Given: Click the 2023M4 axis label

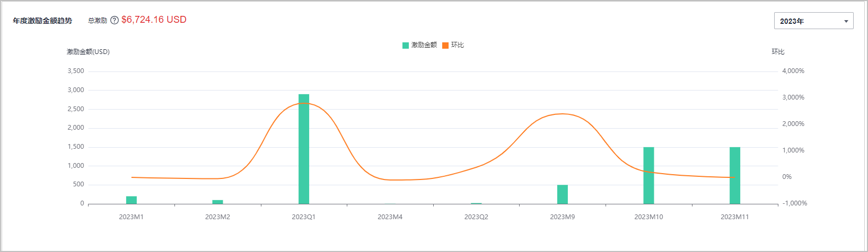Looking at the screenshot, I should 390,217.
